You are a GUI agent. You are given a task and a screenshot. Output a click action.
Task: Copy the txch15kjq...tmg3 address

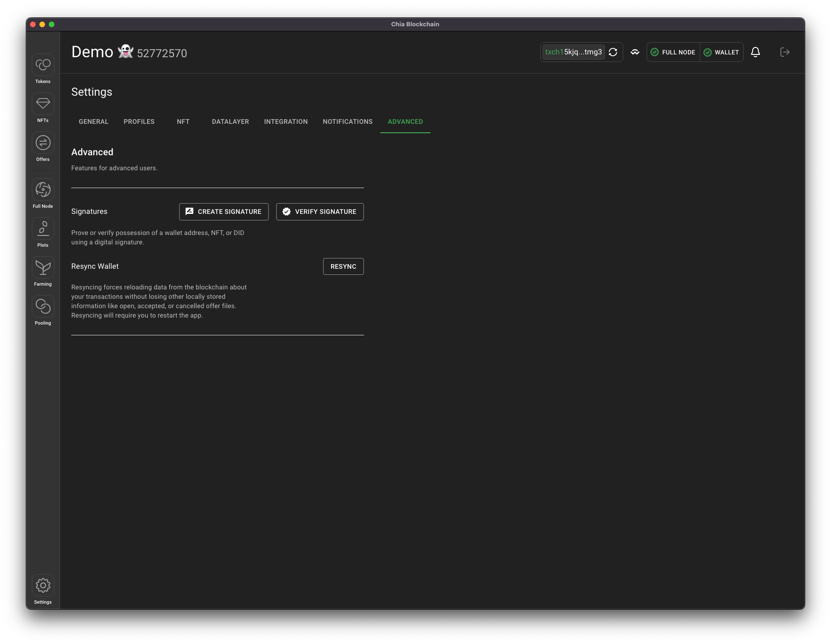573,52
